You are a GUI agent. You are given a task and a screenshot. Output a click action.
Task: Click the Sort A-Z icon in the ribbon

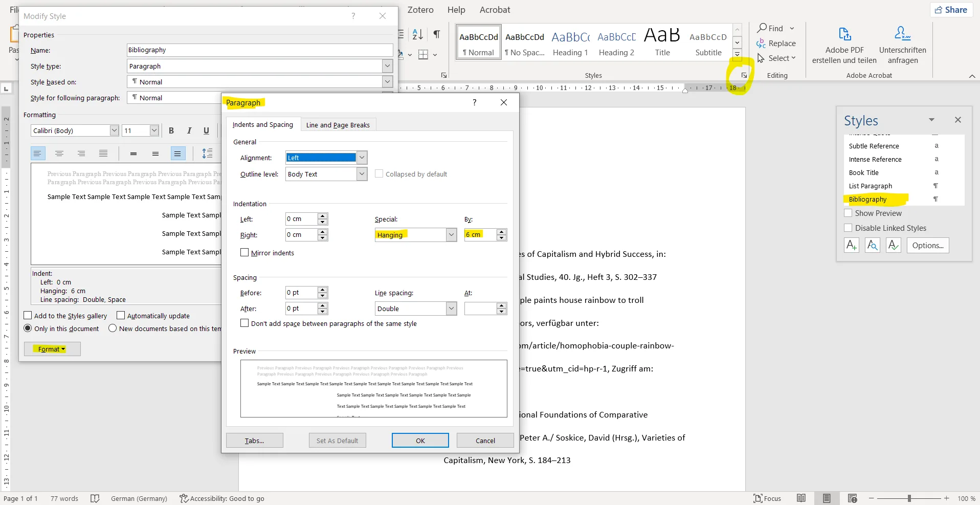[418, 34]
